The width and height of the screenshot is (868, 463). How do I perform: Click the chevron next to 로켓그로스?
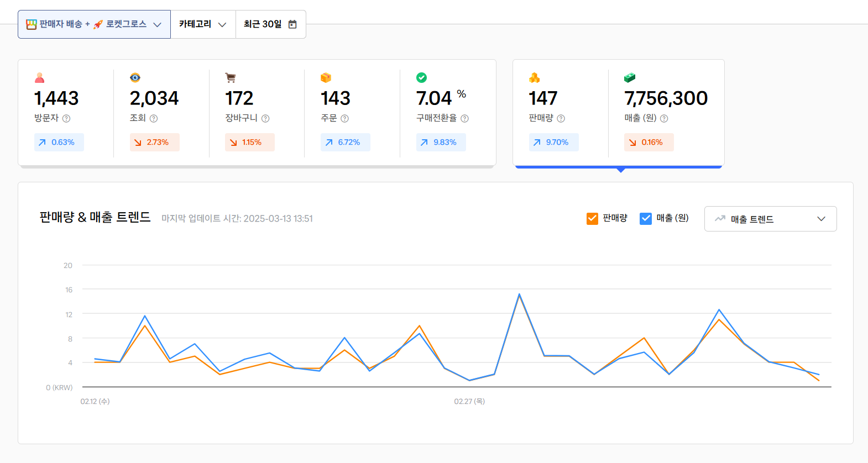point(157,24)
